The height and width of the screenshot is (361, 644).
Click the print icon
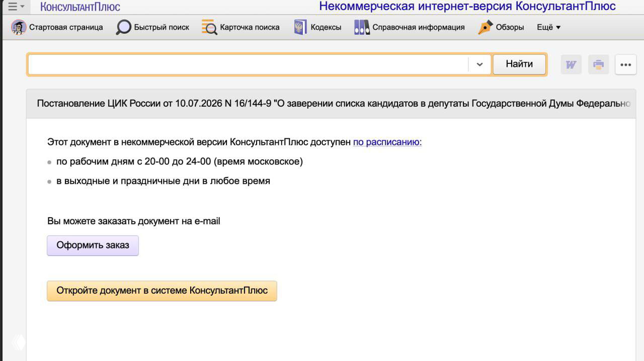pyautogui.click(x=598, y=64)
